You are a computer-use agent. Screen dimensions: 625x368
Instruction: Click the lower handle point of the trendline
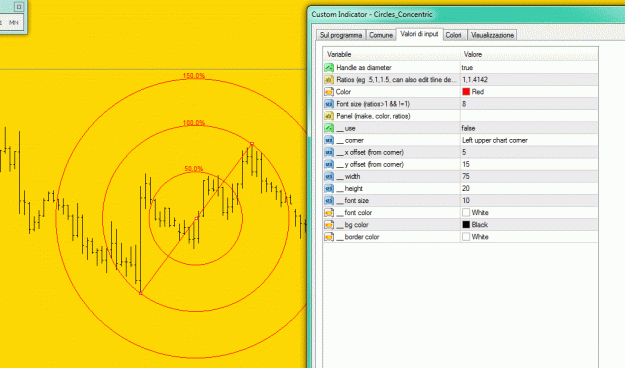click(x=141, y=293)
